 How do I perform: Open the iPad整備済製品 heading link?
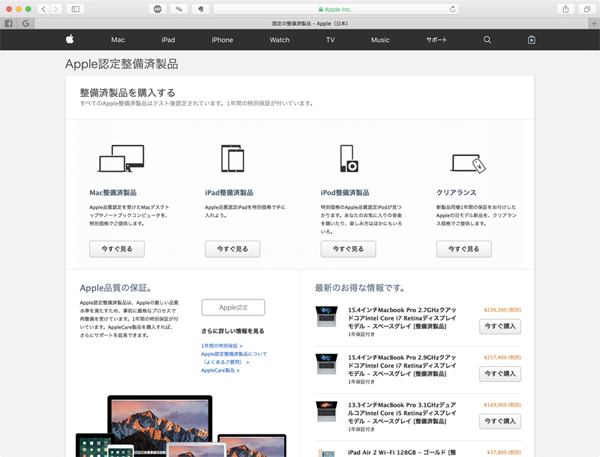coord(229,193)
